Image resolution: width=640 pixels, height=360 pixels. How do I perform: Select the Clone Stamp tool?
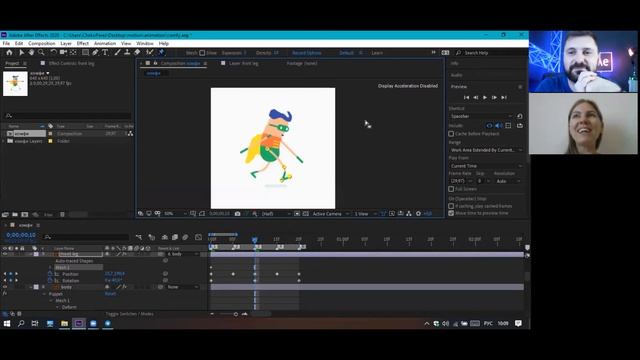[x=127, y=52]
